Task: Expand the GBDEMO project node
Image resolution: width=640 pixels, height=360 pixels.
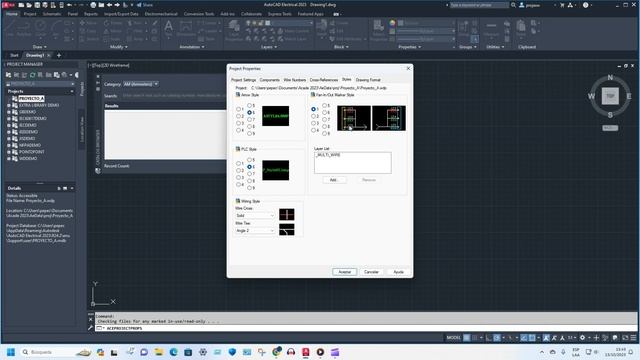Action: [9, 112]
